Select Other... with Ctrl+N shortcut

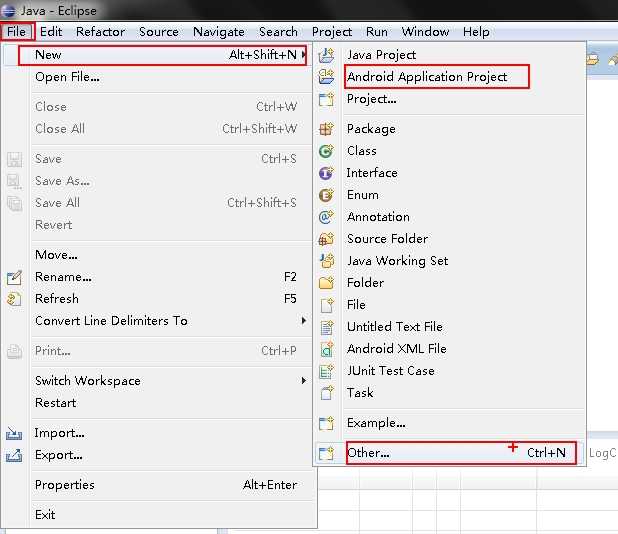[x=449, y=453]
